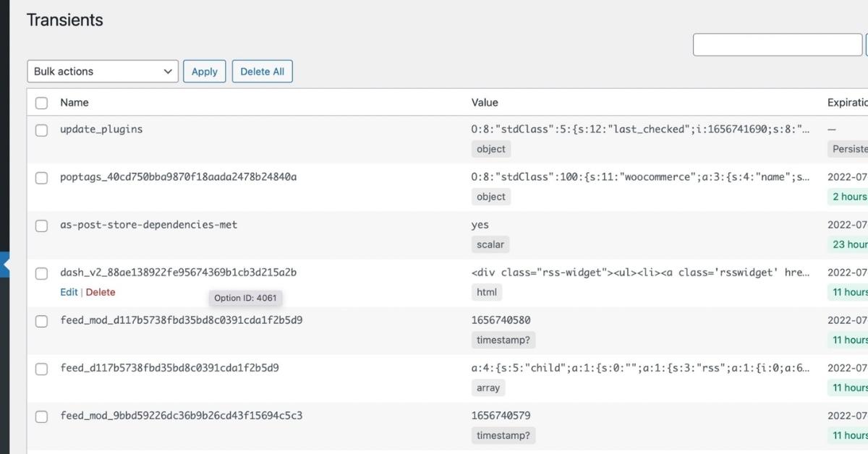
Task: Edit the dash_v2 transient
Action: point(69,292)
